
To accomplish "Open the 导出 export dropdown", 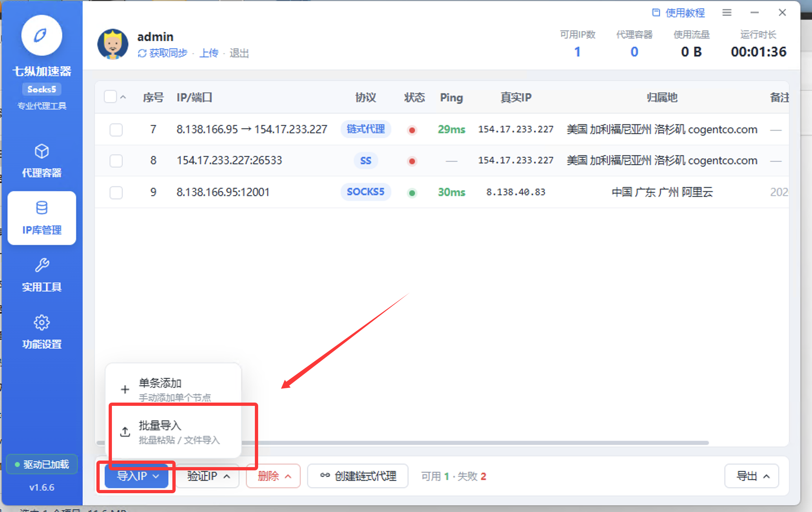I will 752,476.
